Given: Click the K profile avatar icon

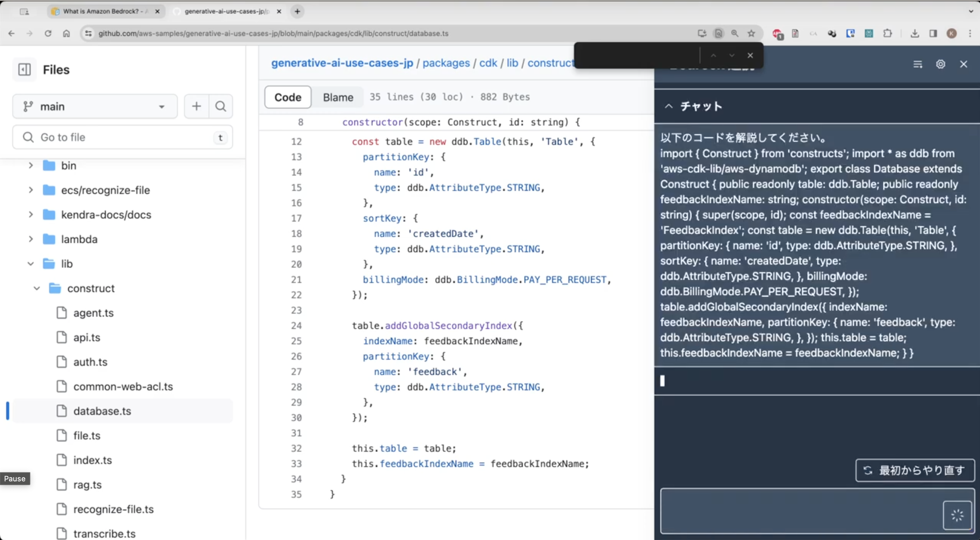Looking at the screenshot, I should [952, 33].
